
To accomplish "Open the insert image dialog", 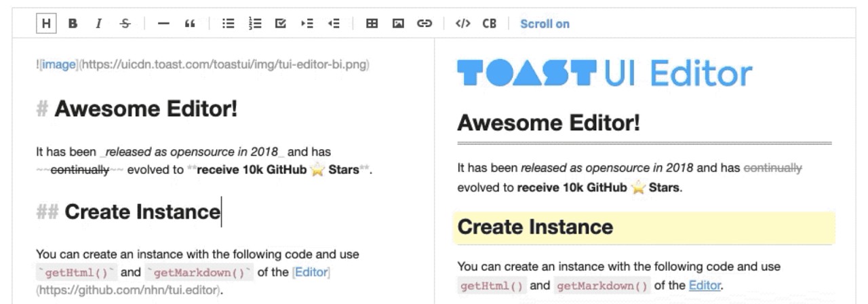I will coord(398,24).
